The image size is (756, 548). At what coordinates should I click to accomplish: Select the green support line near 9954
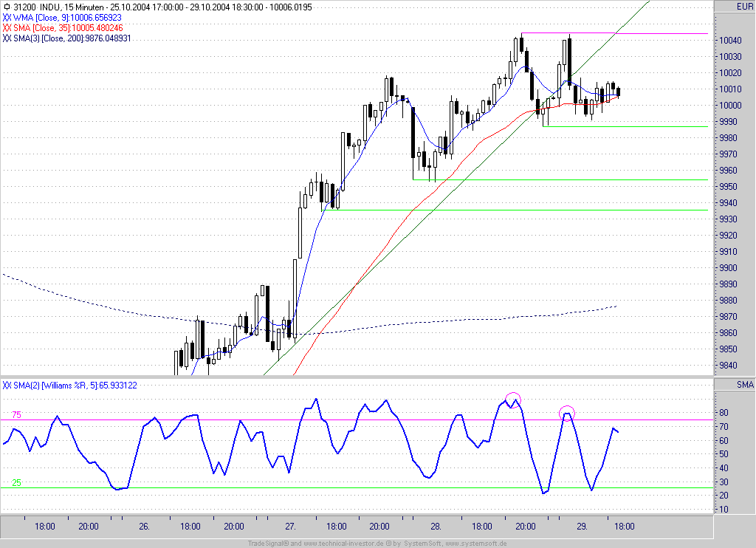tap(560, 179)
